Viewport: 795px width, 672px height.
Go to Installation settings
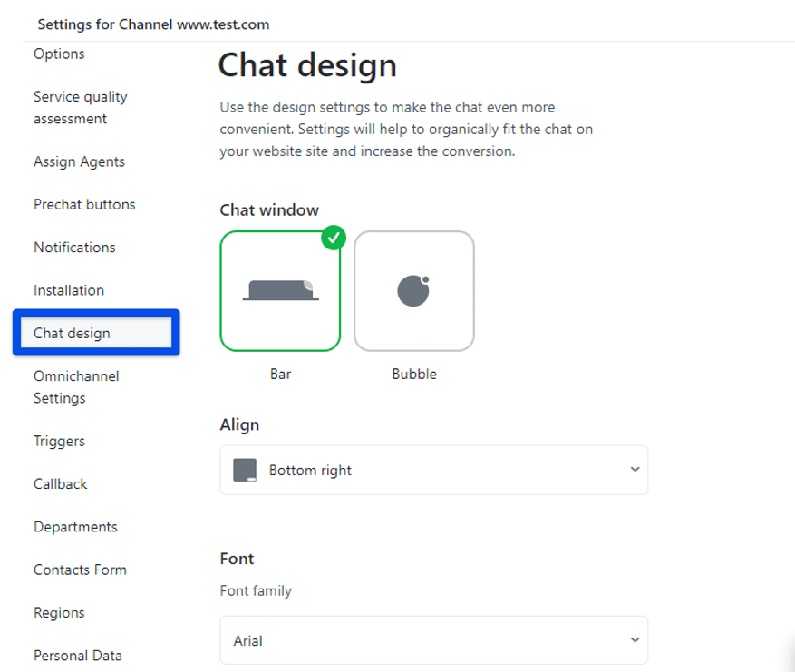68,289
